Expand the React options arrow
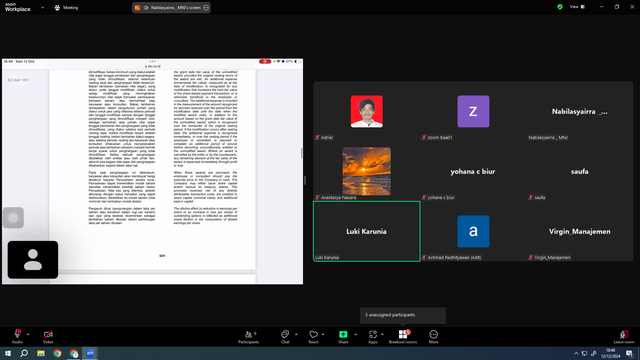Screen dimensions: 640x360 (323, 334)
